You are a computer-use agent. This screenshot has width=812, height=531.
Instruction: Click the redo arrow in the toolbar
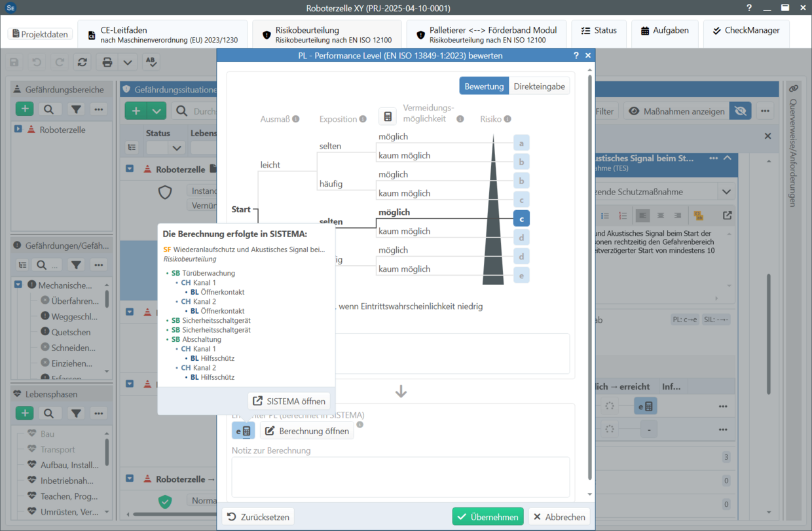click(60, 62)
